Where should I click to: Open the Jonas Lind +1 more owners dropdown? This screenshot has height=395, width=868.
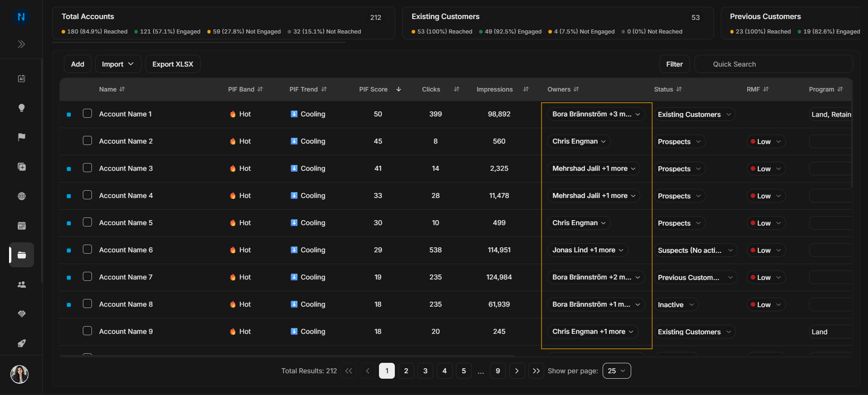pos(588,250)
